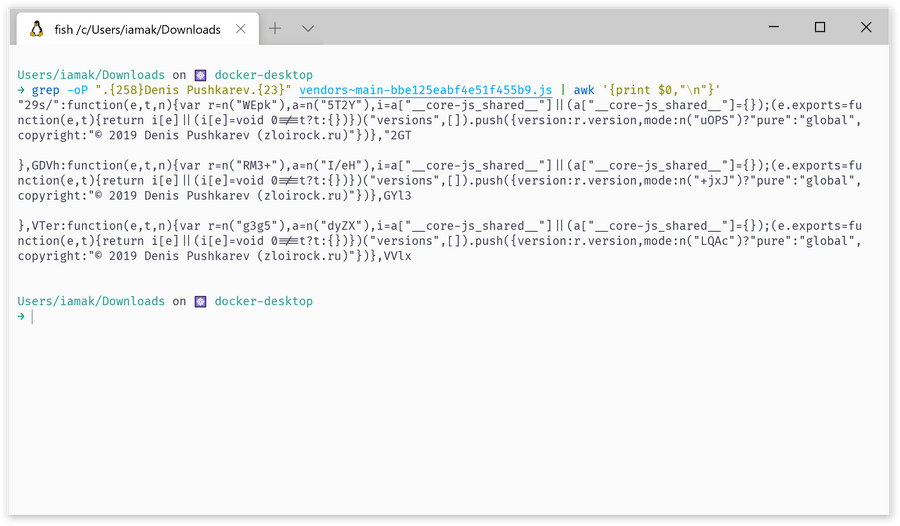Screen dimensions: 900x526
Task: Click the grep command word
Action: tap(45, 90)
